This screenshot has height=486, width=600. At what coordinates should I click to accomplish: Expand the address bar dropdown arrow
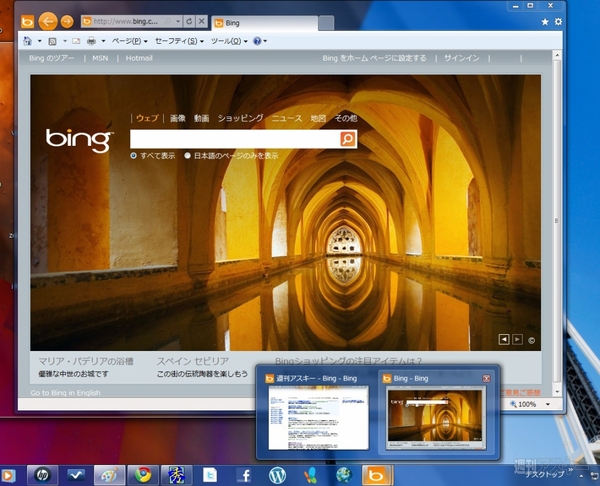[x=178, y=21]
